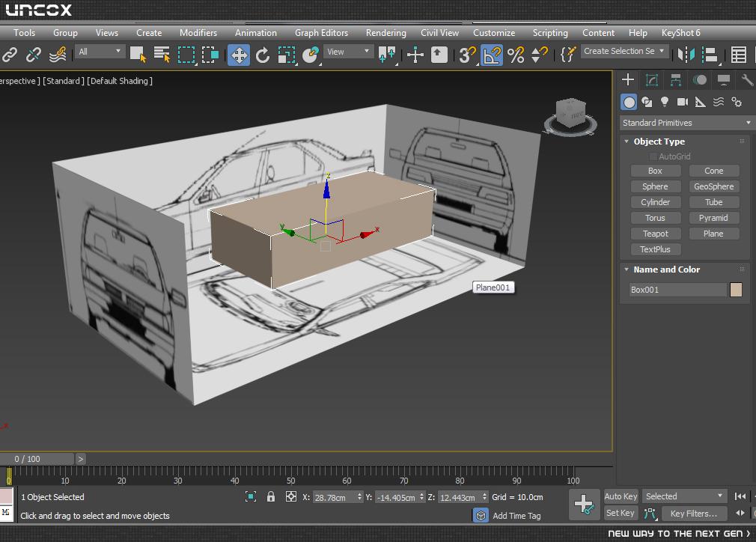
Task: Select Systems creation category
Action: (737, 103)
